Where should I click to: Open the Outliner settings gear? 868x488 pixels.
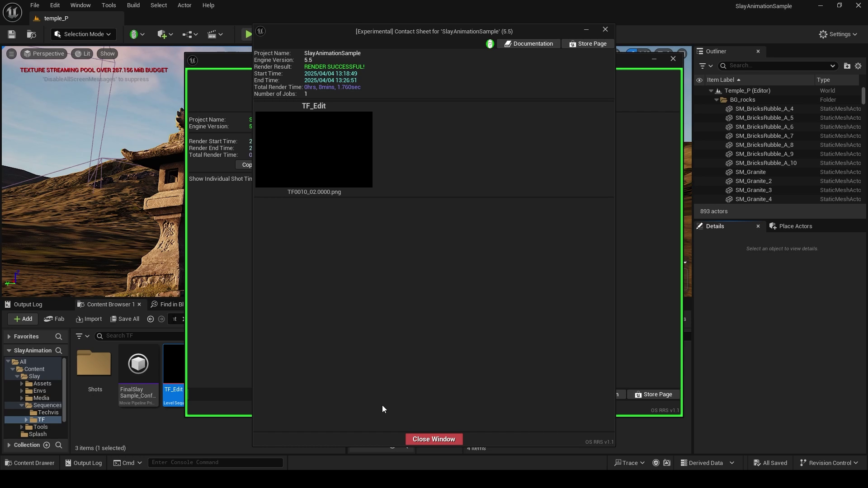(x=858, y=66)
